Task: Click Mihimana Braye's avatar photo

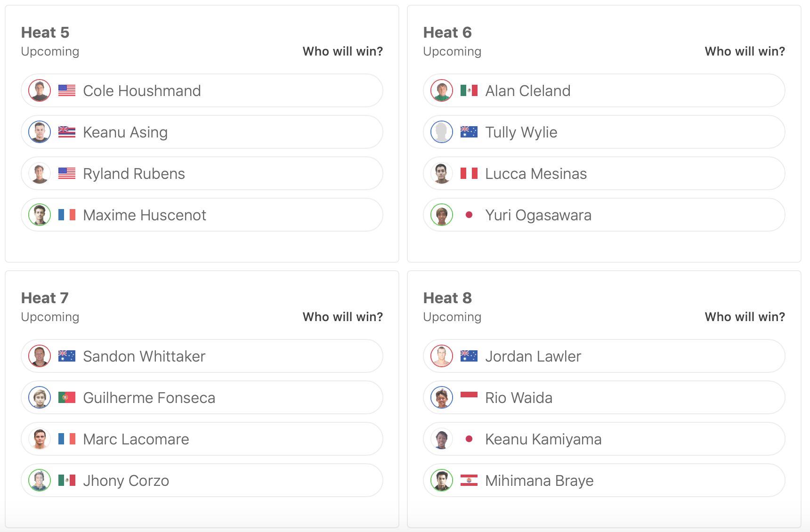Action: (x=442, y=480)
